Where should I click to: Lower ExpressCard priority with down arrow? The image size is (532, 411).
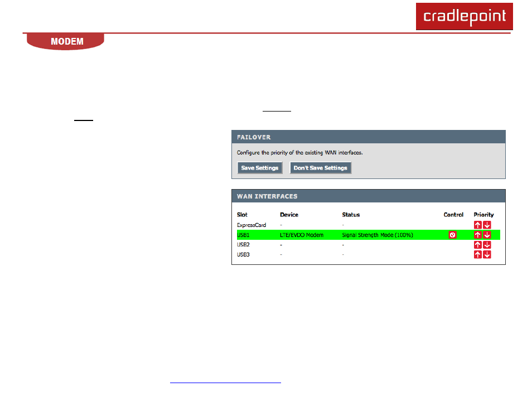point(487,225)
